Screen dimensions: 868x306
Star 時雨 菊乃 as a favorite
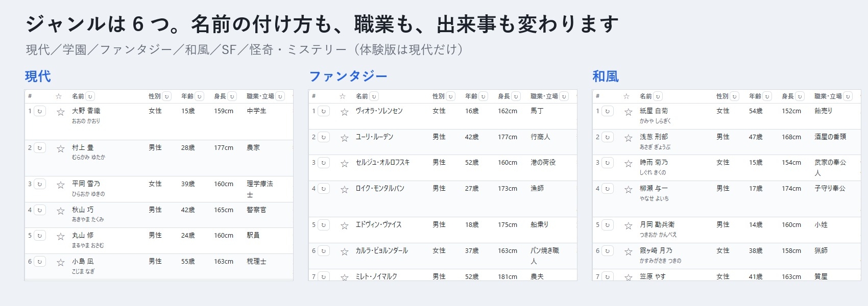[x=629, y=163]
